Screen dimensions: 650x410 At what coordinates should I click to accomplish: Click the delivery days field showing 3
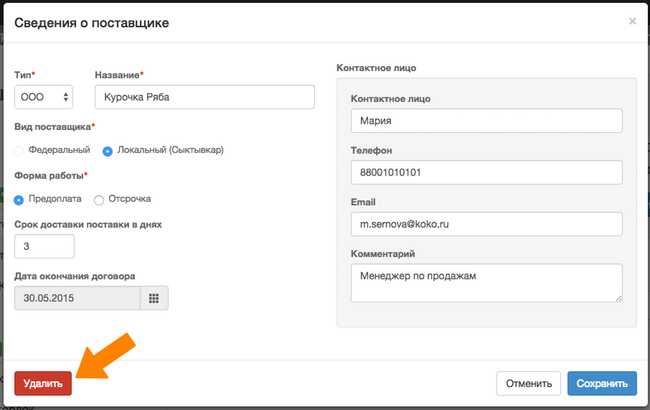pyautogui.click(x=44, y=246)
